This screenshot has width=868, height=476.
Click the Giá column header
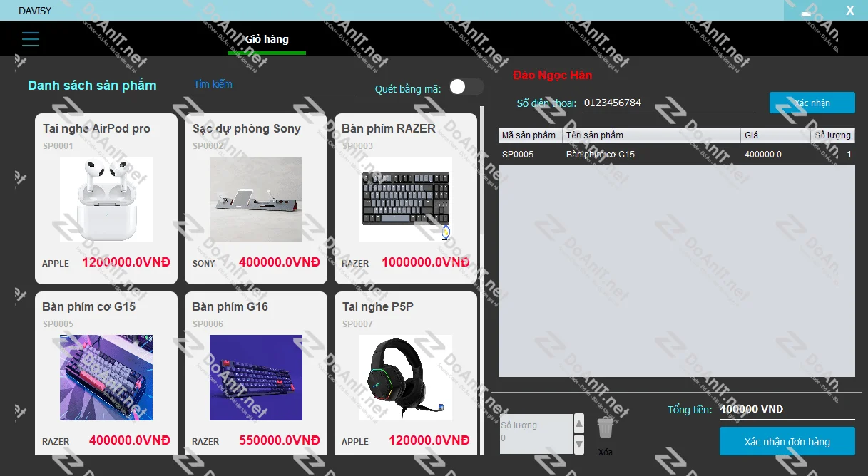point(775,135)
